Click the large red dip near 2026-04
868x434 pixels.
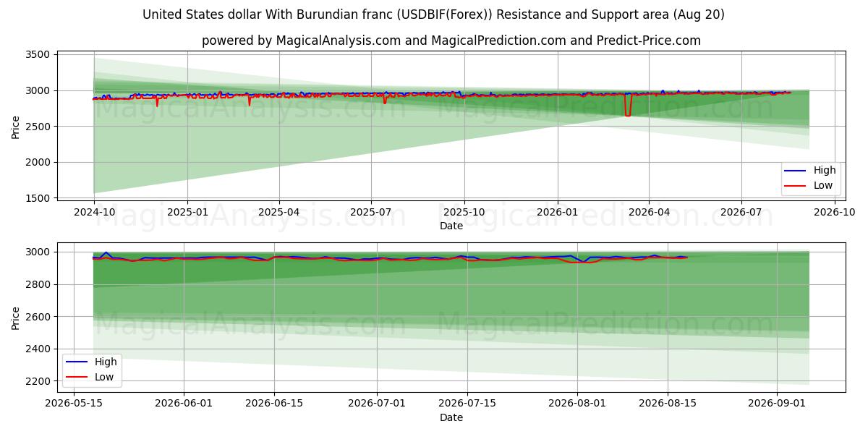point(628,106)
